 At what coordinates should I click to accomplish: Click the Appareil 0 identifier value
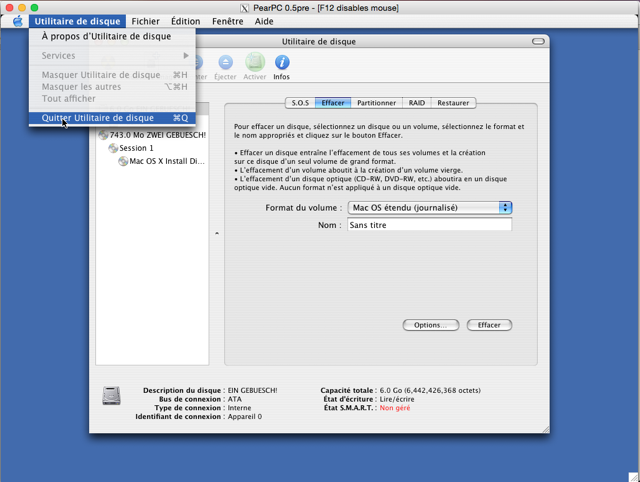[244, 417]
